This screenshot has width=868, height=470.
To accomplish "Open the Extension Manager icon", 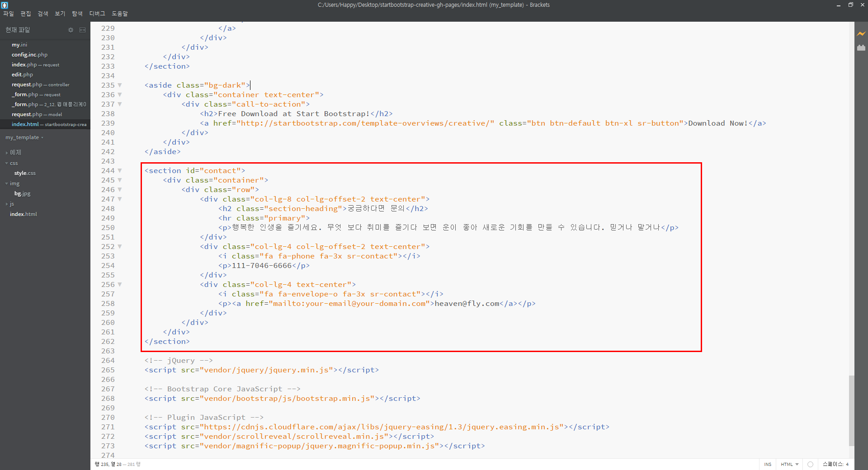I will [x=861, y=47].
